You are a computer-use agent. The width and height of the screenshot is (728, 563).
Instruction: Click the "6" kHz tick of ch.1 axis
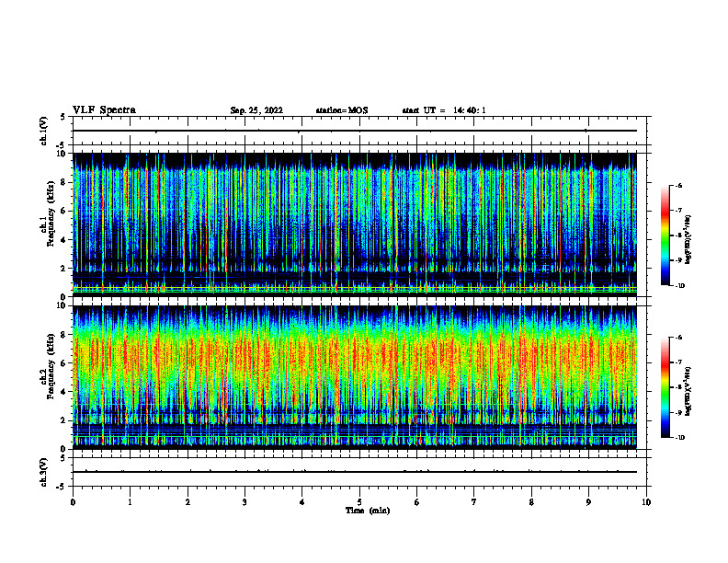(x=63, y=212)
